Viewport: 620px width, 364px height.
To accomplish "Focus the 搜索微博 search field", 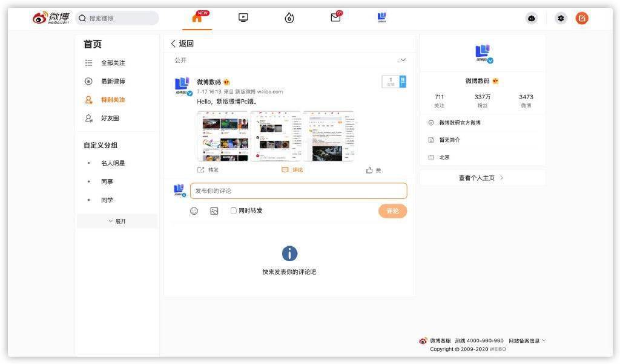I will click(x=117, y=18).
